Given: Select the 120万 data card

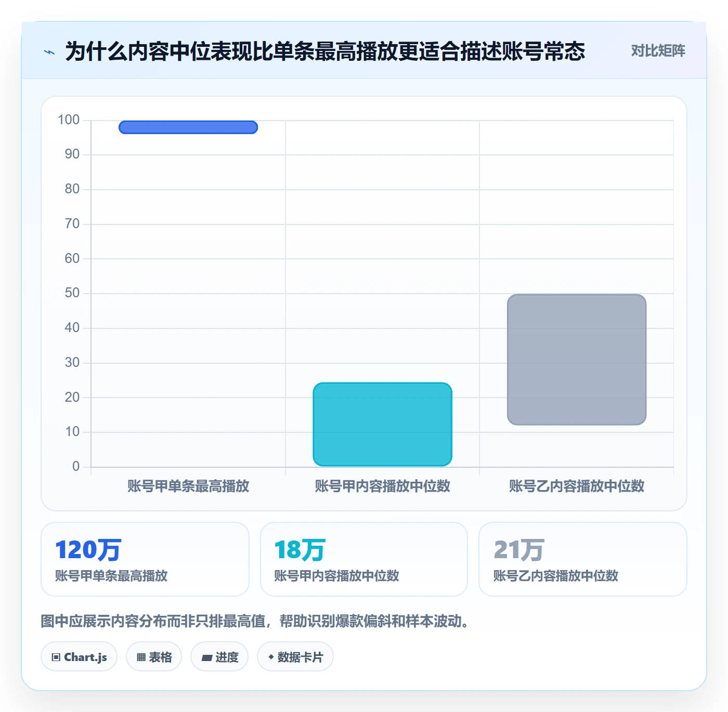Looking at the screenshot, I should pyautogui.click(x=145, y=559).
